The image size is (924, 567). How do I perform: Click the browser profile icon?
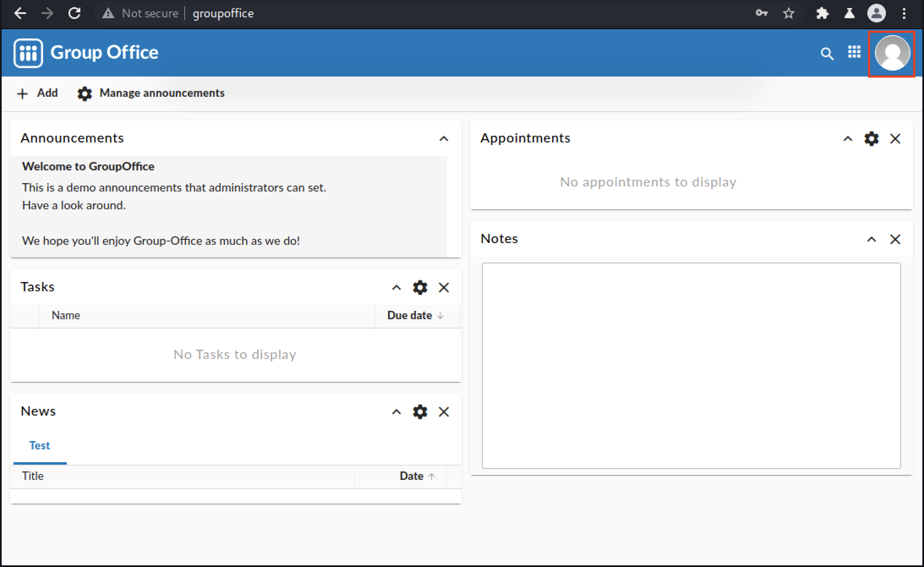click(876, 14)
